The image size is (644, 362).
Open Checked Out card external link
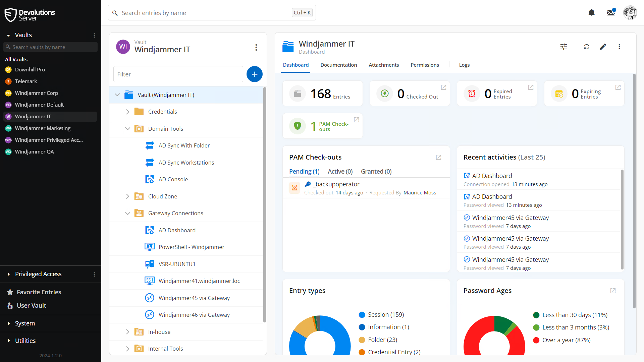pyautogui.click(x=443, y=87)
